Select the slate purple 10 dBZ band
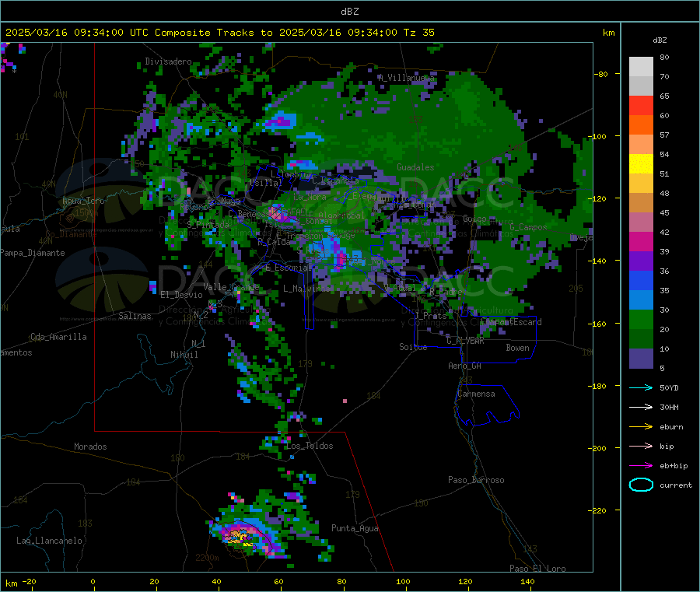 click(641, 358)
